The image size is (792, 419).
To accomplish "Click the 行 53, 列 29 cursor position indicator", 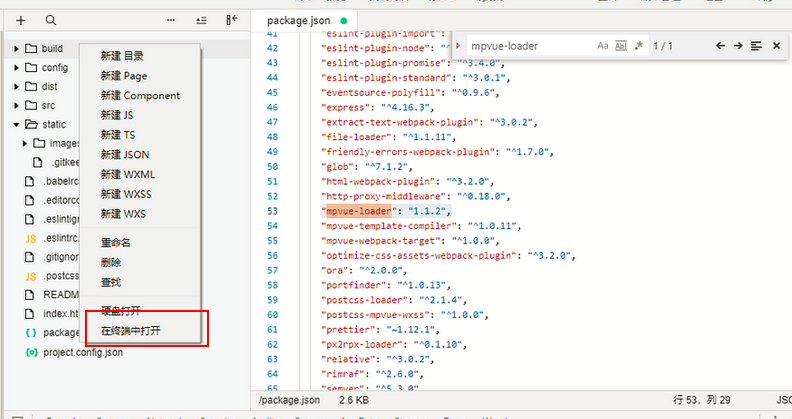I will [x=702, y=400].
